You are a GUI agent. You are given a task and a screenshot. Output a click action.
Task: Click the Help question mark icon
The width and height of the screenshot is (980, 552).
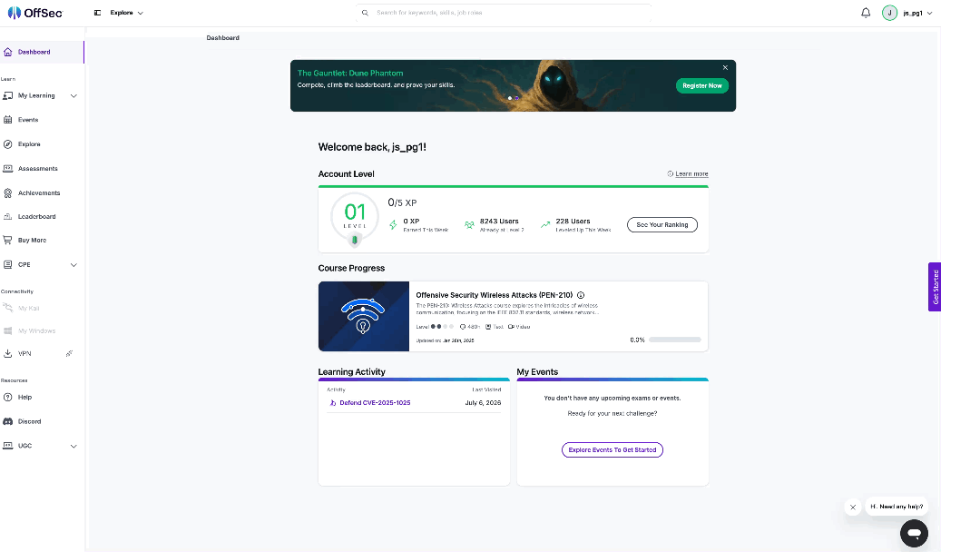click(x=7, y=397)
